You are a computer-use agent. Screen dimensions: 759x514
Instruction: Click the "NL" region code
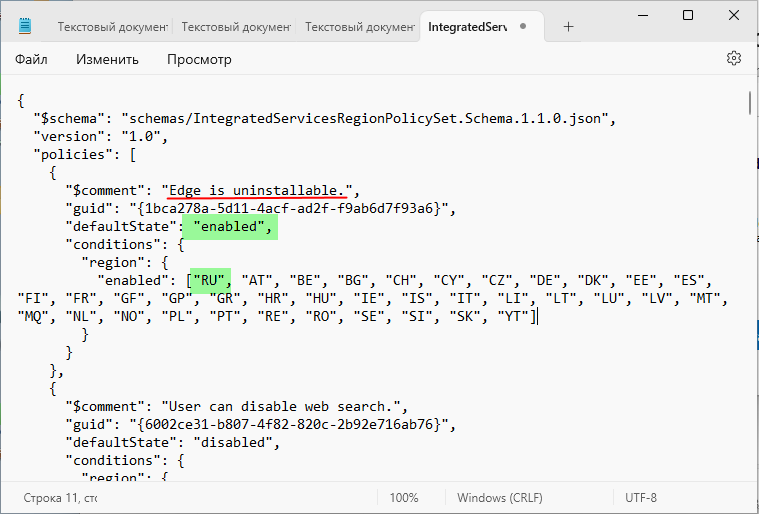pos(81,317)
